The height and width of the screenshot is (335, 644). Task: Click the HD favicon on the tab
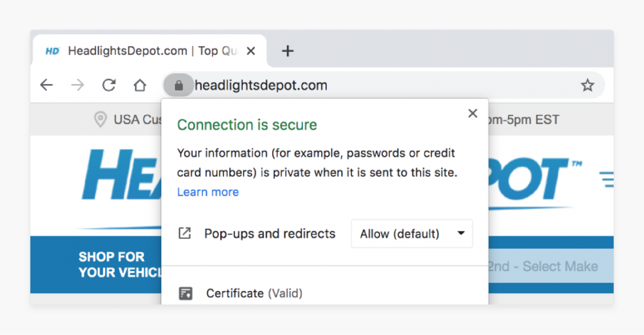click(x=52, y=51)
